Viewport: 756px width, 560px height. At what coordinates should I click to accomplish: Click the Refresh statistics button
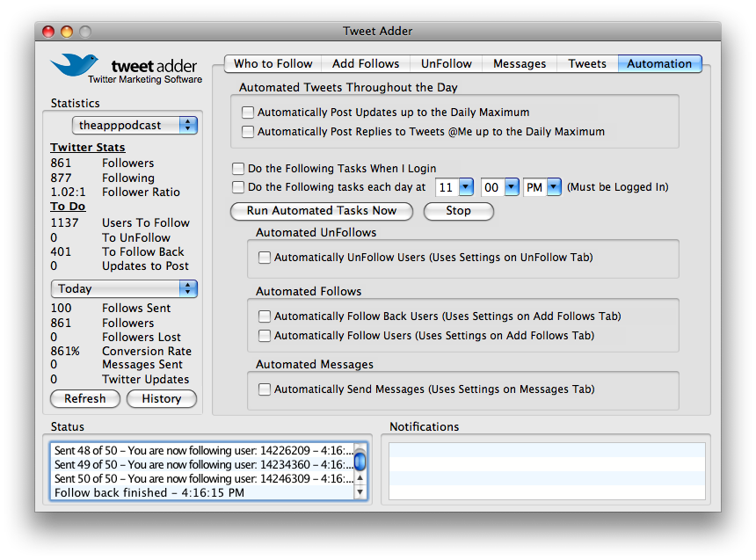[x=85, y=399]
